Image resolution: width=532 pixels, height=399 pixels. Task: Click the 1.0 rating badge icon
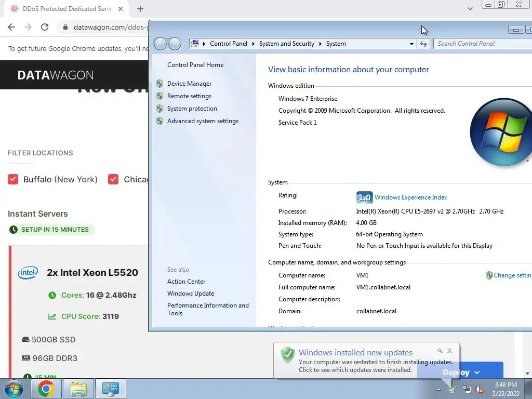pyautogui.click(x=364, y=197)
